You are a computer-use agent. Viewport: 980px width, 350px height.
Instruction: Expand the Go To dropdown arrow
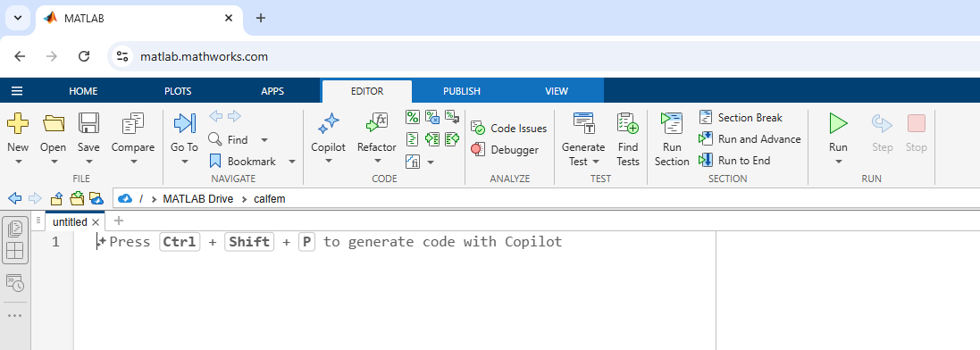click(x=184, y=162)
